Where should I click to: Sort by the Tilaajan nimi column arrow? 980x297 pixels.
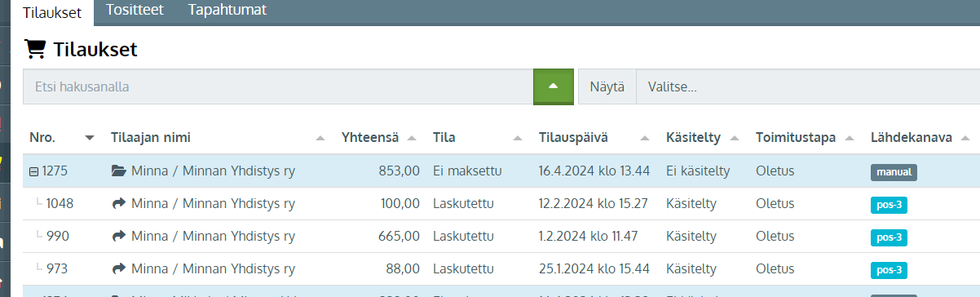click(320, 138)
